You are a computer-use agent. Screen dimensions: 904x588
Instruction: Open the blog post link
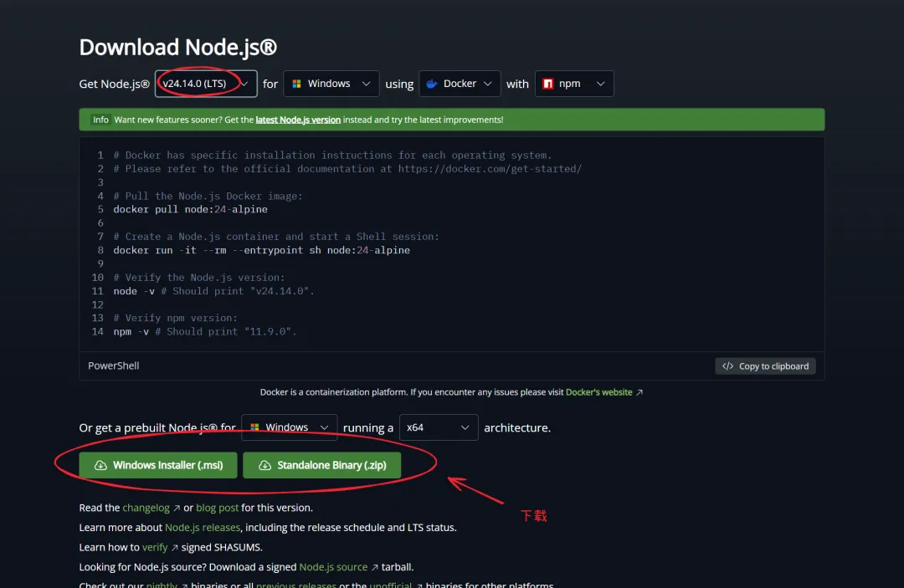tap(218, 508)
